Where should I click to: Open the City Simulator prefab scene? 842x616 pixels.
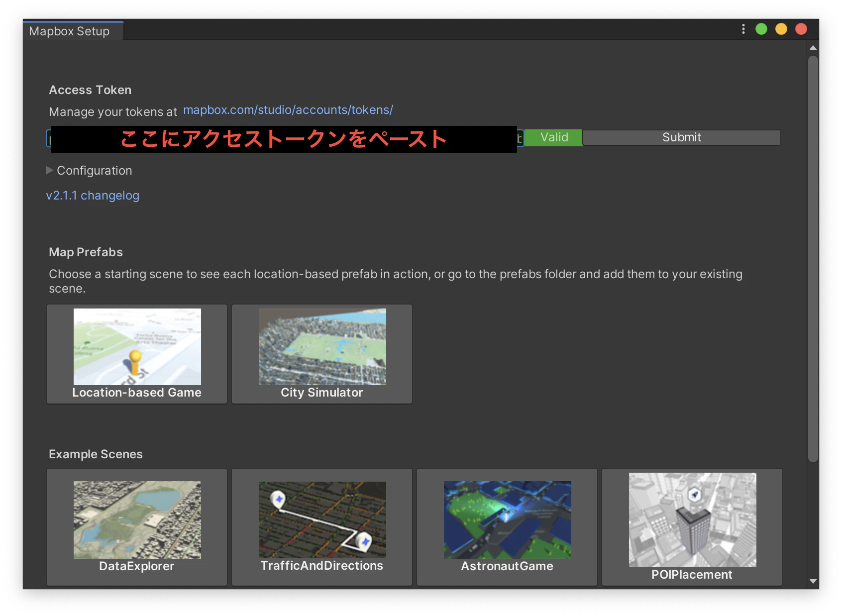point(322,354)
